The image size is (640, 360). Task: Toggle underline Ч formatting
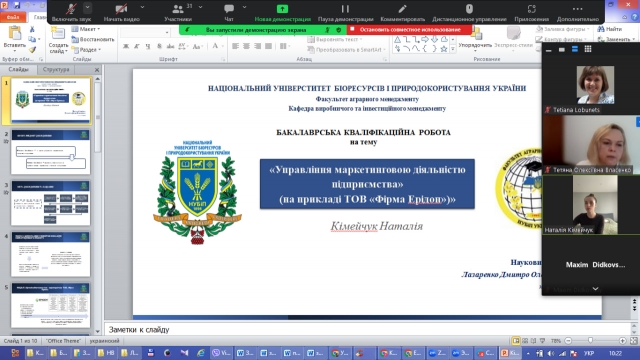pyautogui.click(x=148, y=47)
